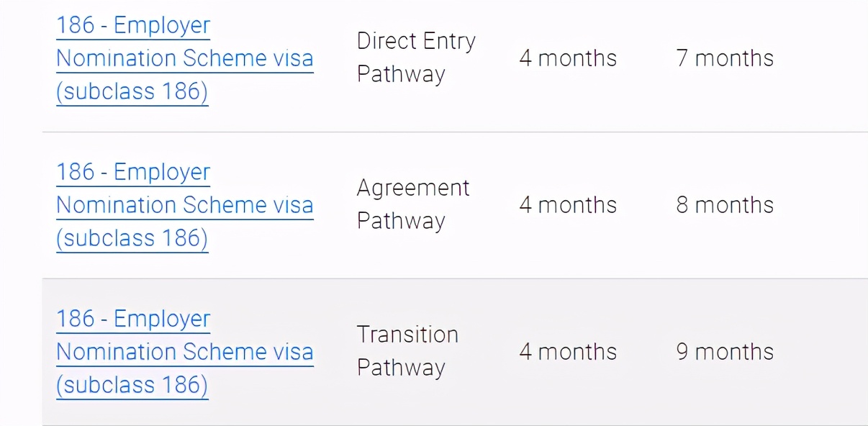Click "(subclass 186)" link text in Transition Pathway row
Image resolution: width=868 pixels, height=426 pixels.
(132, 385)
